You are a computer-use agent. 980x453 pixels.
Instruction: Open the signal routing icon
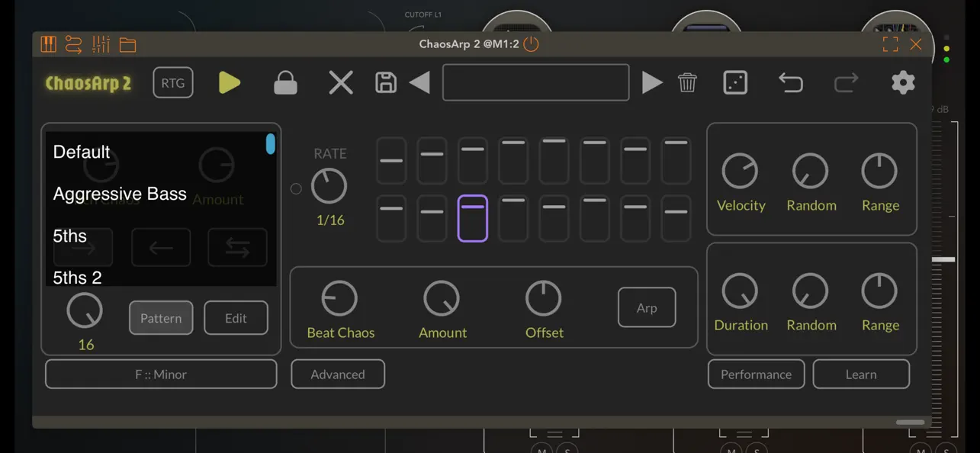[x=74, y=44]
